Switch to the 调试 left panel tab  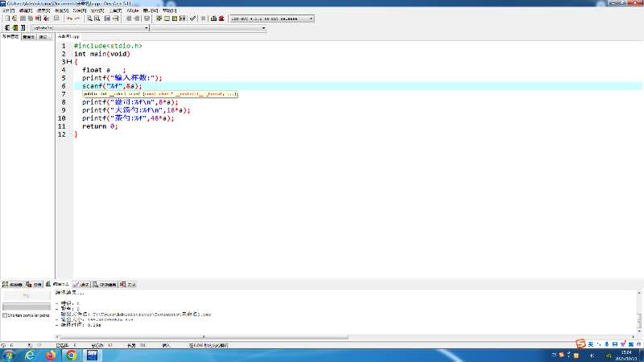coord(43,37)
